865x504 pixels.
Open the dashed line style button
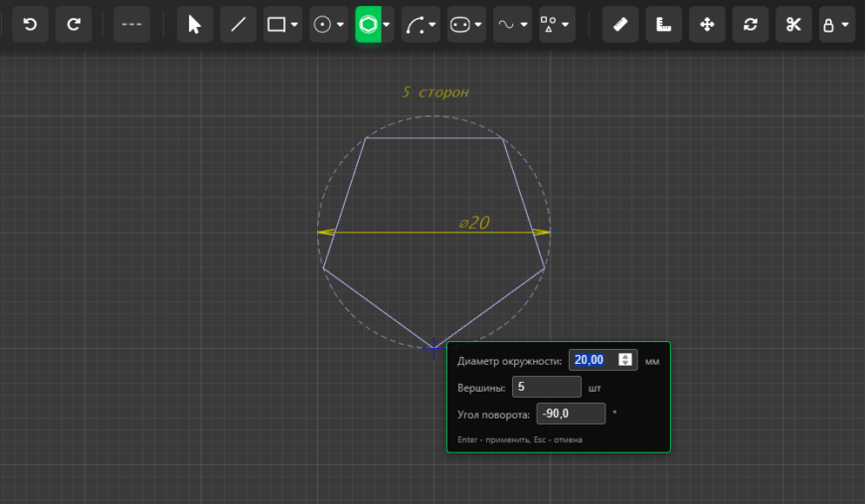coord(131,24)
